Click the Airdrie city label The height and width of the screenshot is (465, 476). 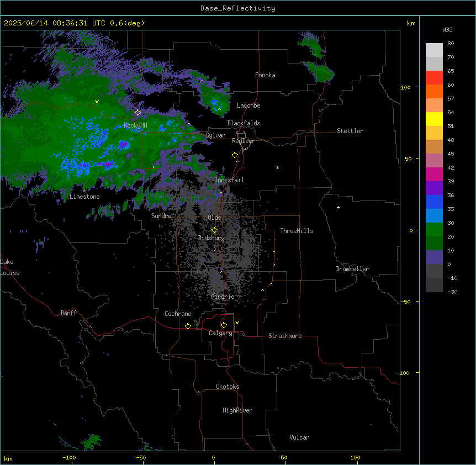tap(223, 297)
